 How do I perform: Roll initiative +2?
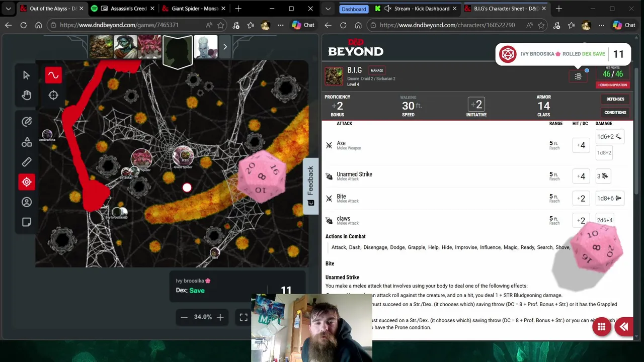click(476, 105)
